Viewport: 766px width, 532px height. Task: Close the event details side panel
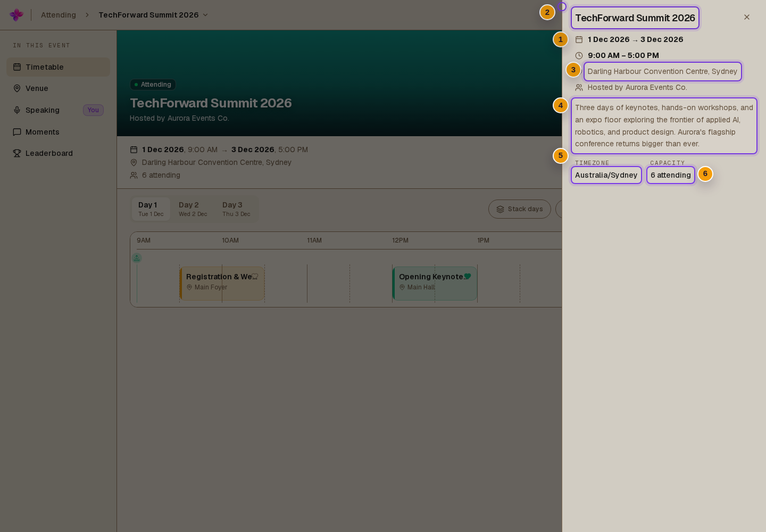(x=747, y=17)
